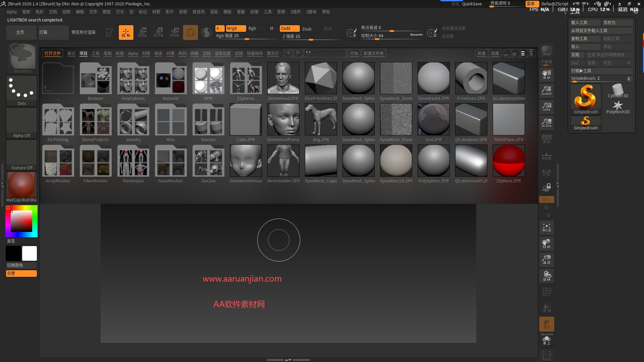Activate the Edit mode icon
This screenshot has height=362, width=644.
109,32
